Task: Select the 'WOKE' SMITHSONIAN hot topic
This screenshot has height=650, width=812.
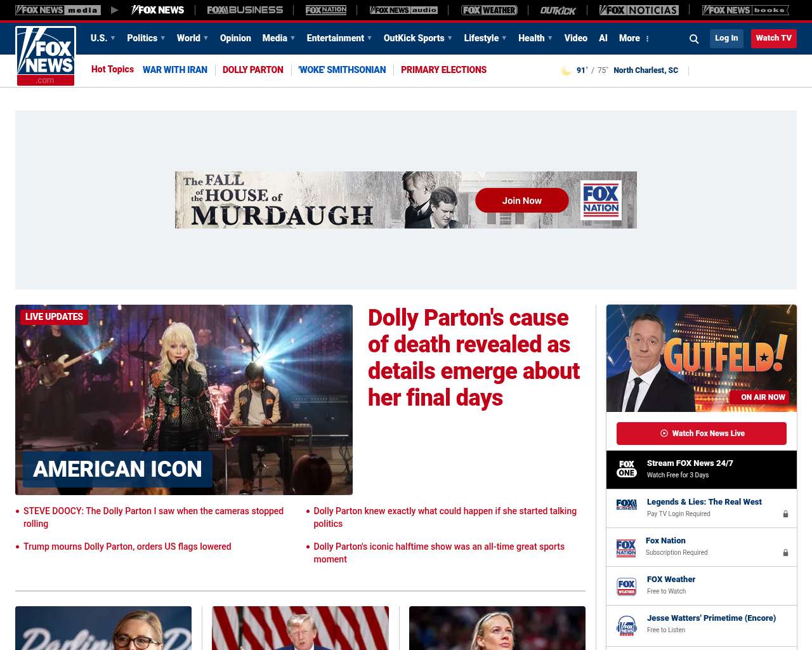Action: pos(342,70)
